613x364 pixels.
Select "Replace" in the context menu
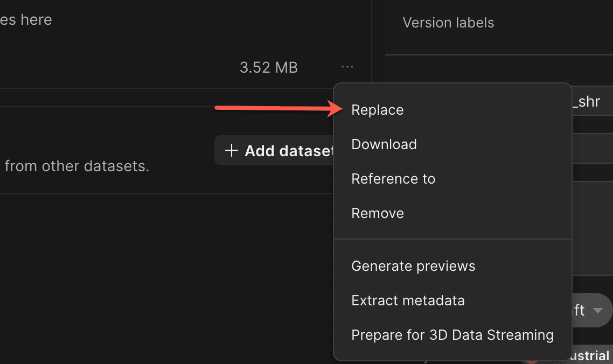pos(377,109)
